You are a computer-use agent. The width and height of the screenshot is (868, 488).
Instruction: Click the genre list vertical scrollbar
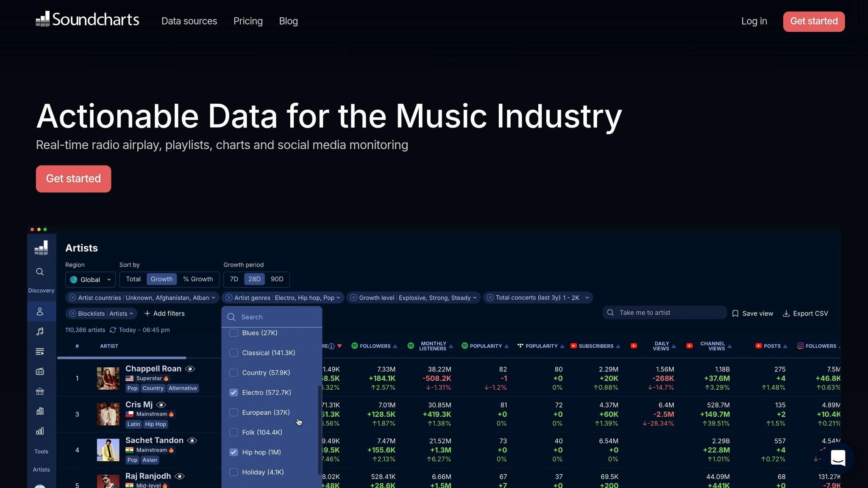click(319, 430)
